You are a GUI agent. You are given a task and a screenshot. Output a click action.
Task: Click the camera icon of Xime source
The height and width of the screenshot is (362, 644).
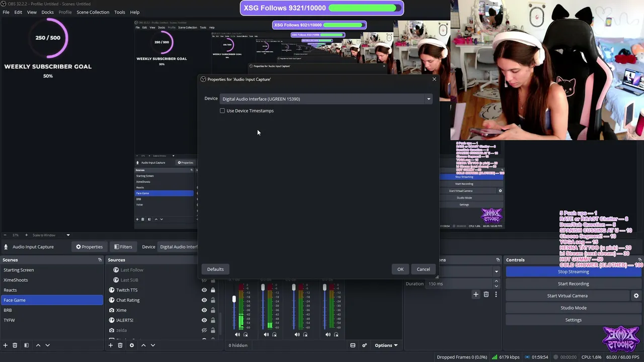point(112,310)
